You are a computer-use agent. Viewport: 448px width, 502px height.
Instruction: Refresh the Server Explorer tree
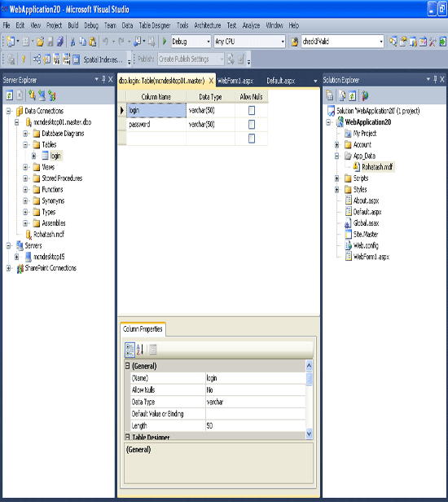(10, 95)
